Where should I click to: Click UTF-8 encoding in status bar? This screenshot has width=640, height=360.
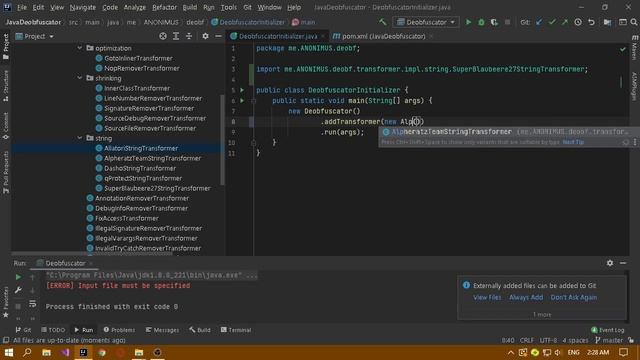(548, 340)
